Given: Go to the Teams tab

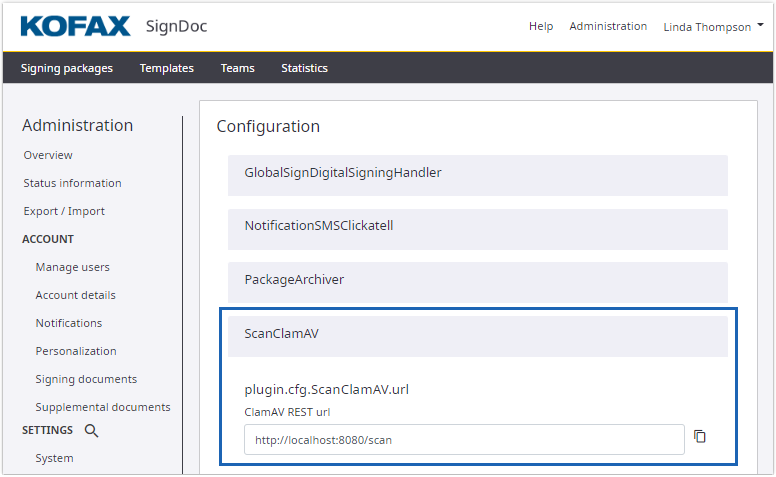Looking at the screenshot, I should point(238,68).
